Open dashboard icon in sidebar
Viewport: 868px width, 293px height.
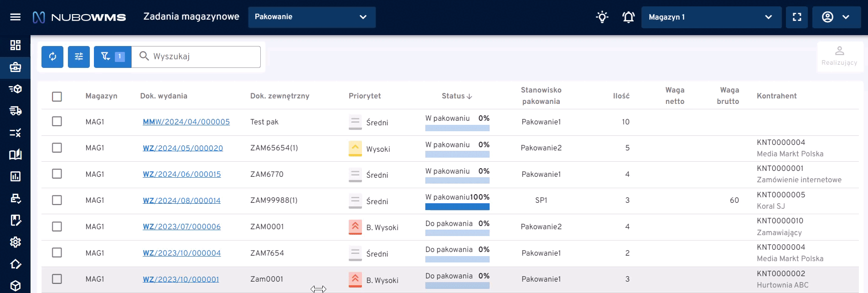coord(15,45)
